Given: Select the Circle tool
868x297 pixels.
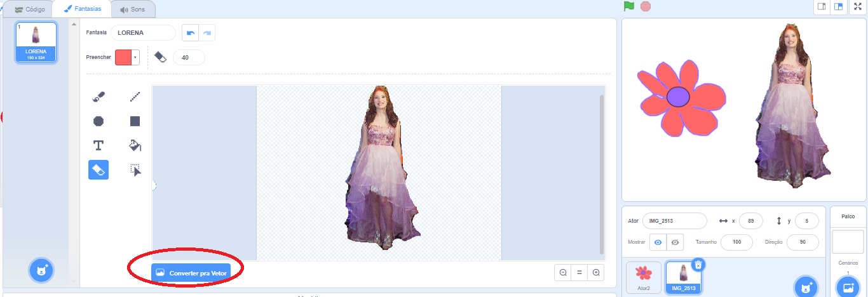Looking at the screenshot, I should [98, 121].
